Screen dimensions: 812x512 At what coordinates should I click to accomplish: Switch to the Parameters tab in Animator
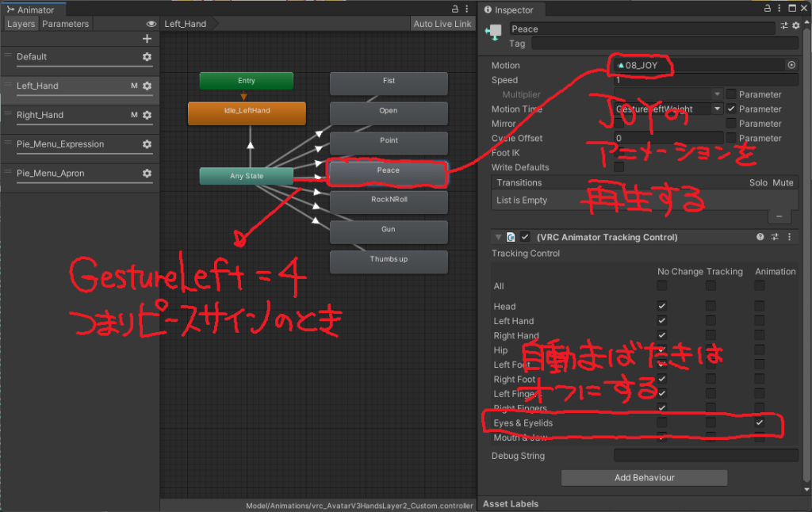point(65,23)
